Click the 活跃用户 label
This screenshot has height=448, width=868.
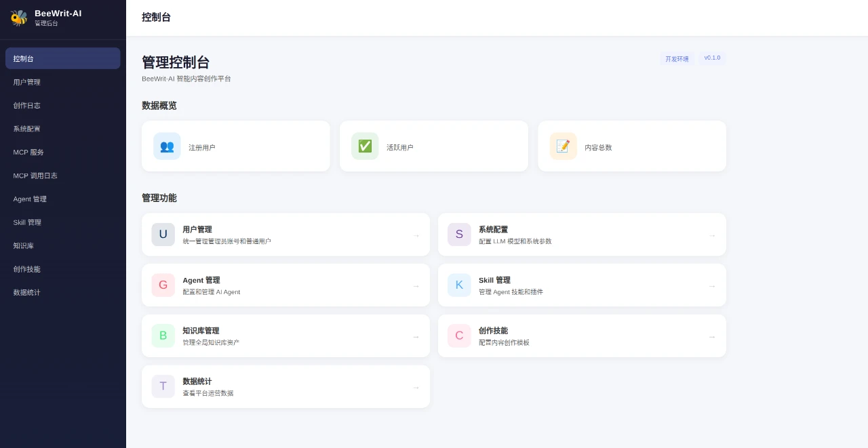399,147
